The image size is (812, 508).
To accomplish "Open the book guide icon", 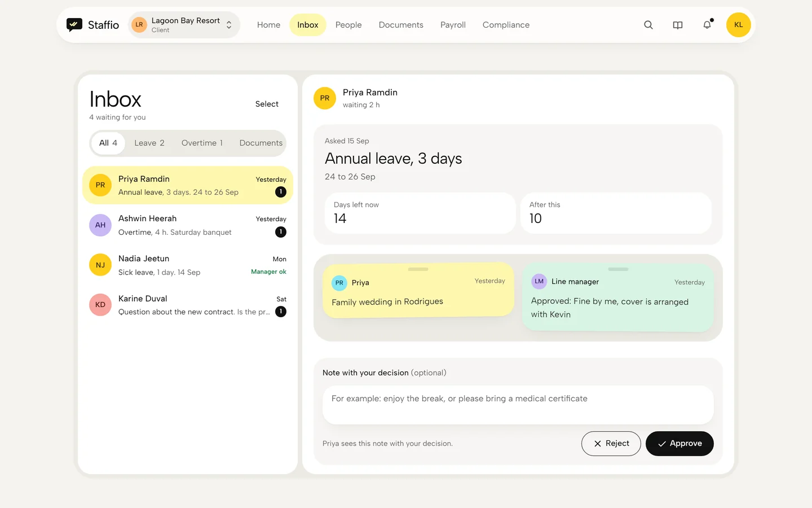I will pyautogui.click(x=678, y=25).
